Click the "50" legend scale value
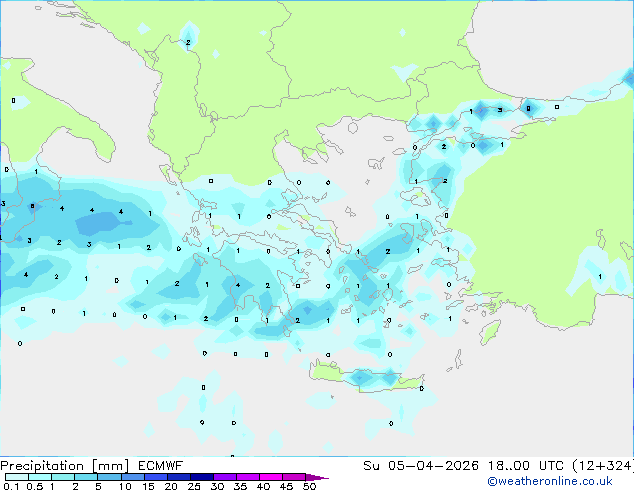 click(x=309, y=486)
